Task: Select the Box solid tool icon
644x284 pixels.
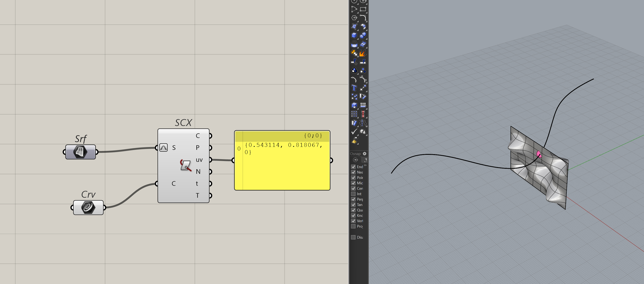Action: (x=354, y=35)
